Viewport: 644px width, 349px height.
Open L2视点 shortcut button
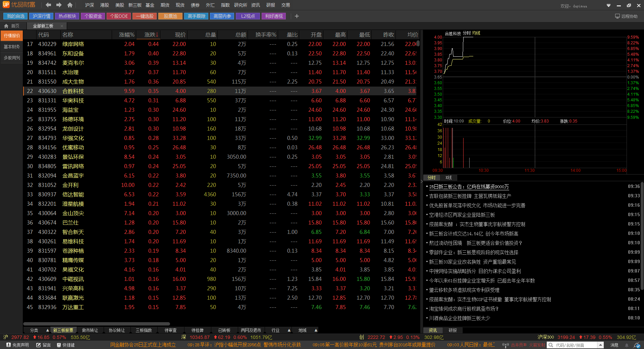pos(248,16)
